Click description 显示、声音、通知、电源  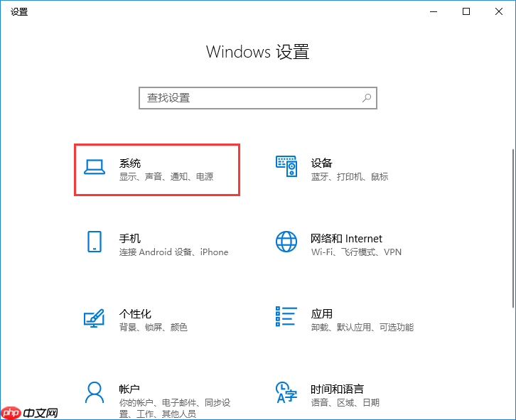point(166,177)
